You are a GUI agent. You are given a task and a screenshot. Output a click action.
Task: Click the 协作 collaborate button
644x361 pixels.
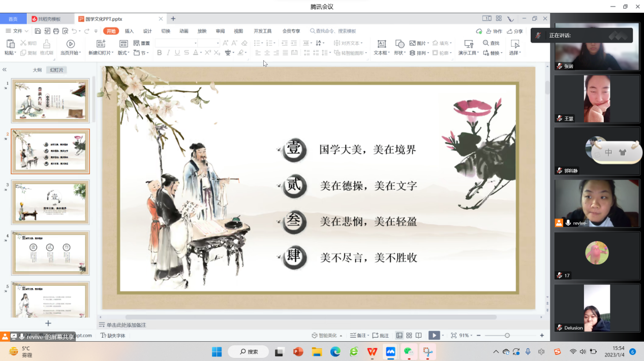[494, 31]
